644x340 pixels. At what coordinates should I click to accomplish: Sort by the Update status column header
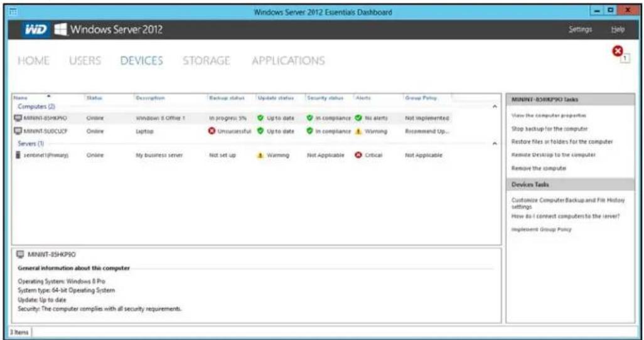(x=276, y=98)
